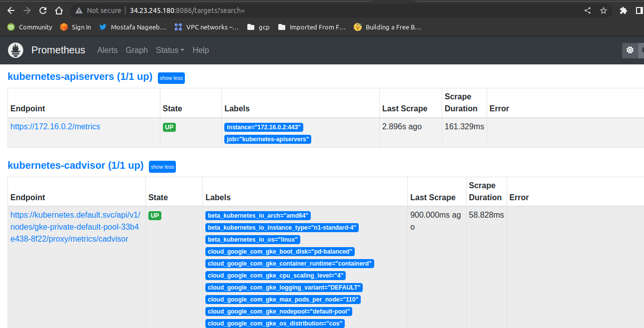Screen dimensions: 644x328
Task: Click the browser back arrow
Action: point(11,10)
